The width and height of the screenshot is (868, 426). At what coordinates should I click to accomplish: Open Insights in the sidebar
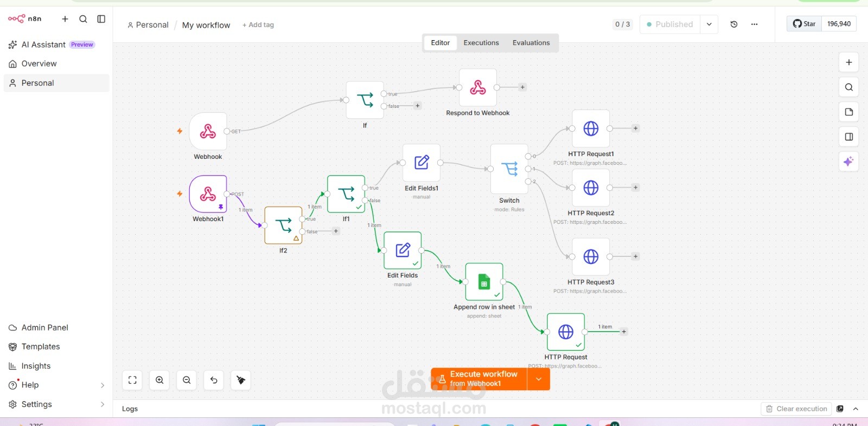point(56,366)
